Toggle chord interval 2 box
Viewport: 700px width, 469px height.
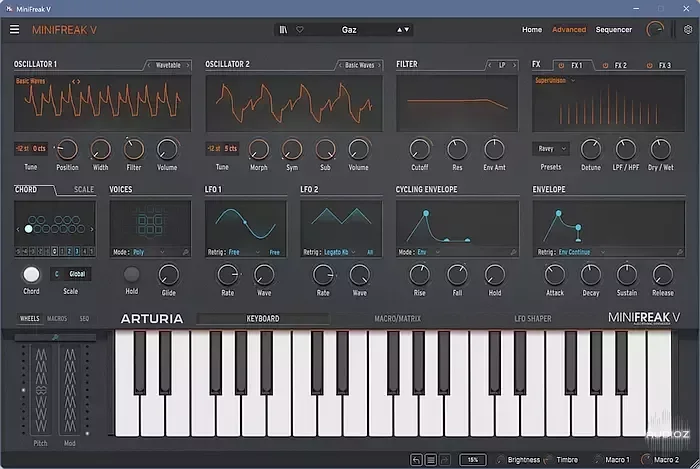(69, 252)
